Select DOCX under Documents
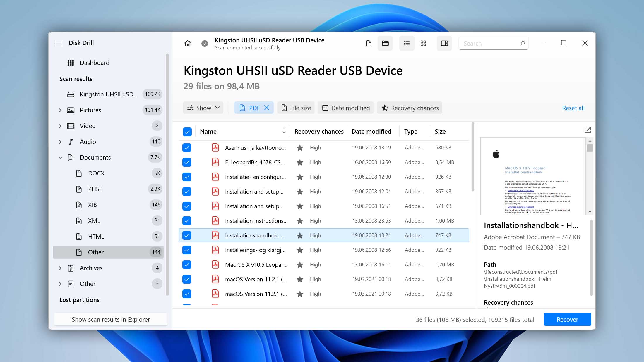The height and width of the screenshot is (362, 644). point(108,173)
